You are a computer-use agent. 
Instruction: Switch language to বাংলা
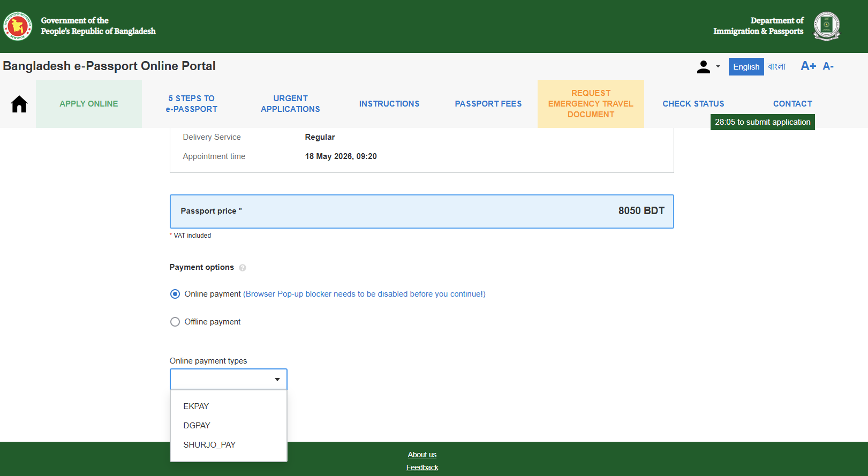tap(776, 66)
